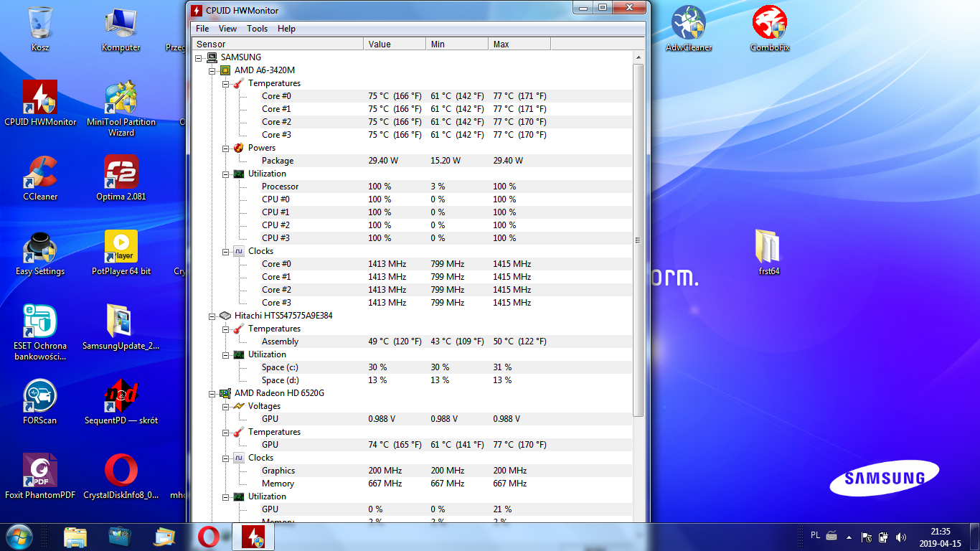Select the SequentPD — skrót desktop shortcut
The image size is (980, 551).
pyautogui.click(x=121, y=402)
